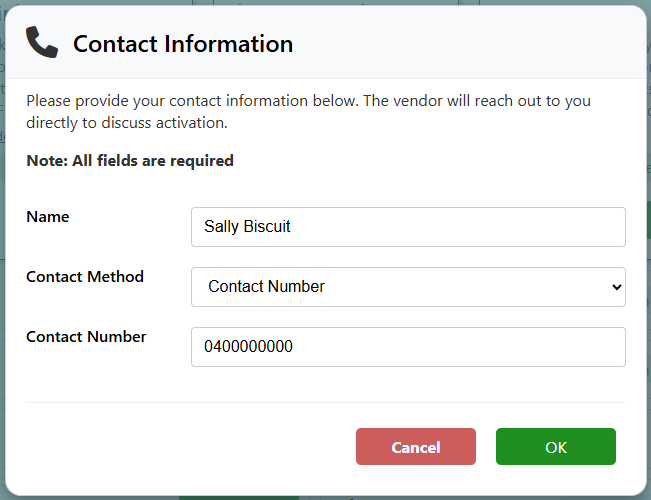Click the Contact Method label
Viewport: 651px width, 500px height.
click(85, 277)
